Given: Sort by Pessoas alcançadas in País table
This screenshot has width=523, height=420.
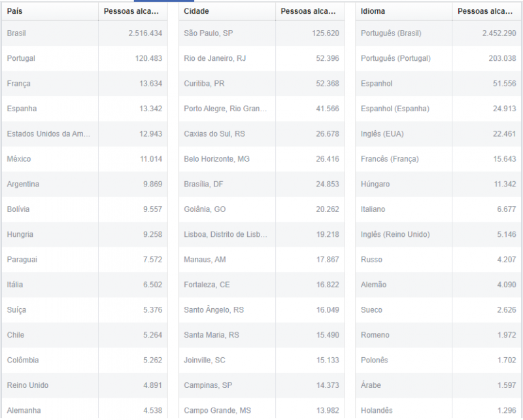Looking at the screenshot, I should click(x=132, y=11).
